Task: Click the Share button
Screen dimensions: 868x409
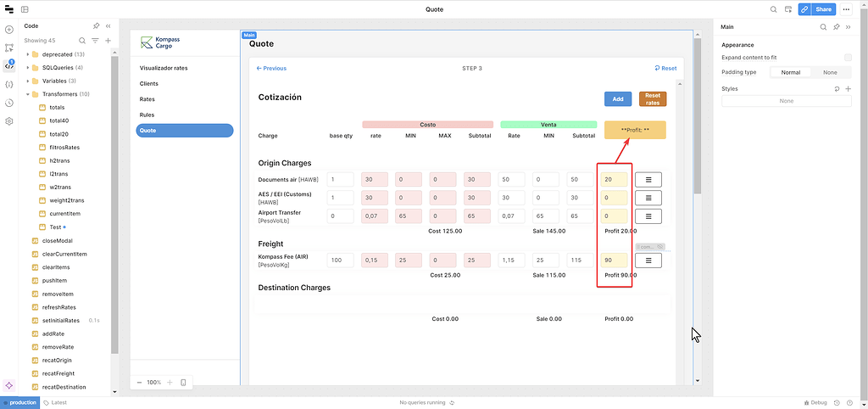Action: (824, 9)
